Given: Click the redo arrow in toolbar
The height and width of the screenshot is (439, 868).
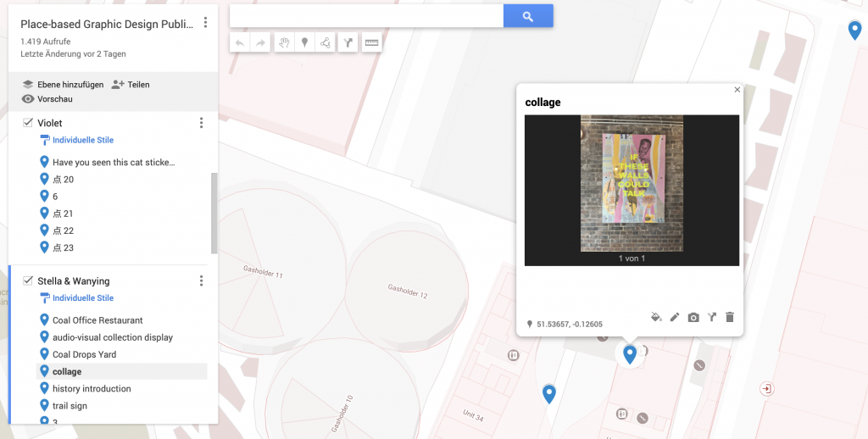Looking at the screenshot, I should coord(260,42).
